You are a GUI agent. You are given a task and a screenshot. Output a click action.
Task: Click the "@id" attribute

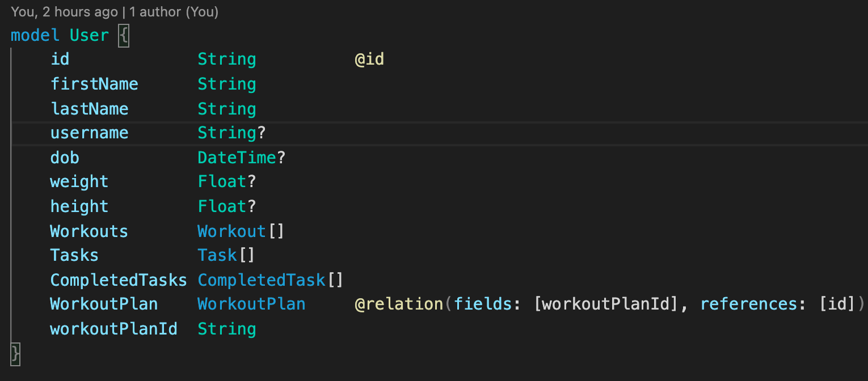(x=369, y=60)
